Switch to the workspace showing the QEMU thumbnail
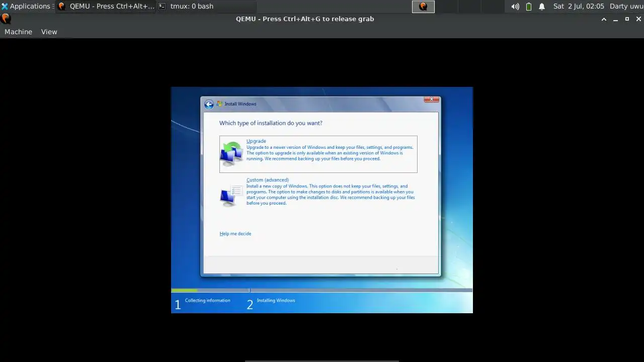 pos(423,7)
